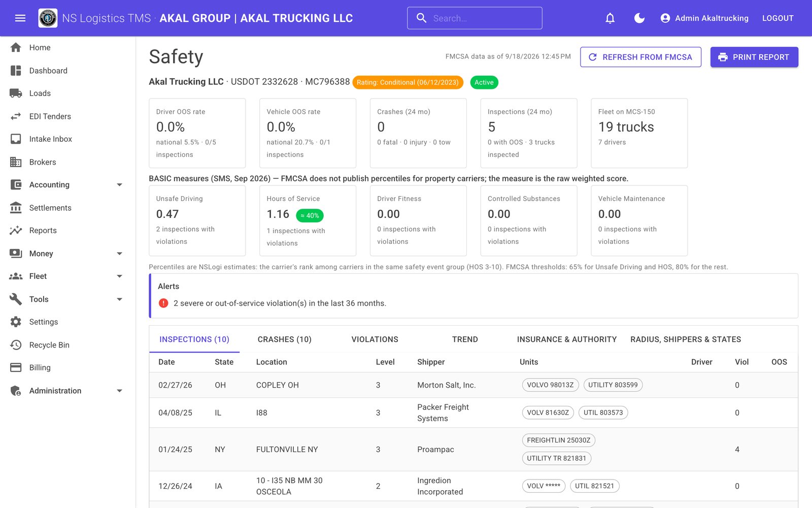
Task: Click the Fleet on MCS-150 card
Action: [x=639, y=133]
